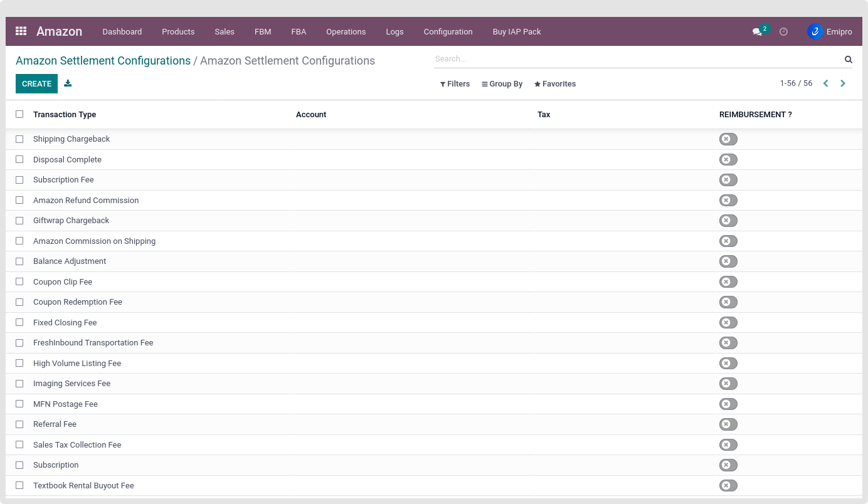Click the search magnifier icon
Screen dimensions: 868x504
click(848, 60)
